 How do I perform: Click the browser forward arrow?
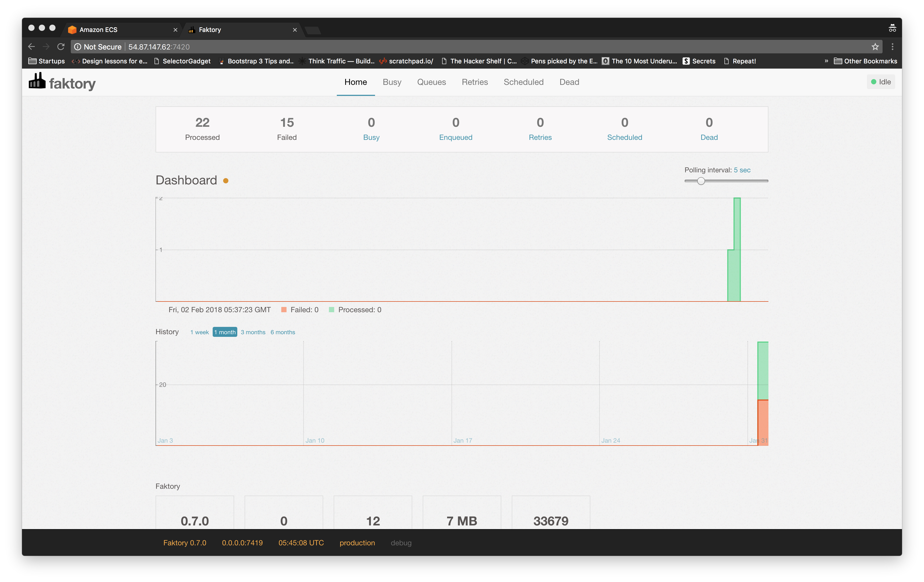coord(46,47)
